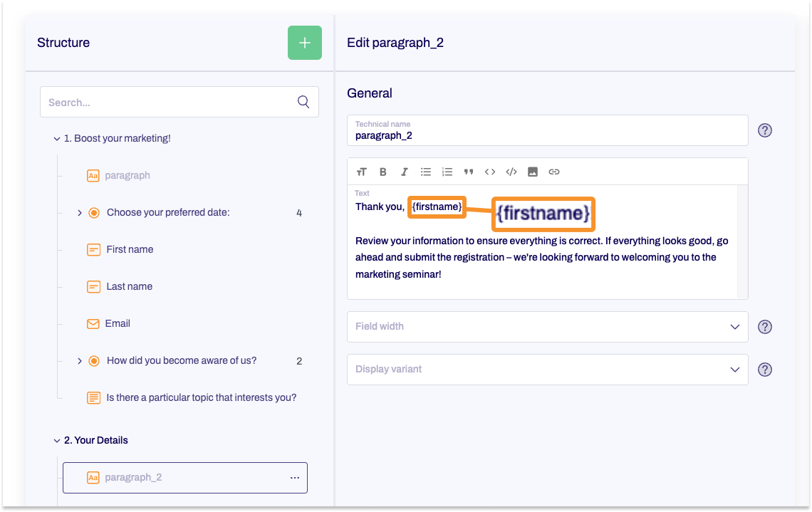The height and width of the screenshot is (512, 812).
Task: Select the 'Last name' field item
Action: click(130, 287)
